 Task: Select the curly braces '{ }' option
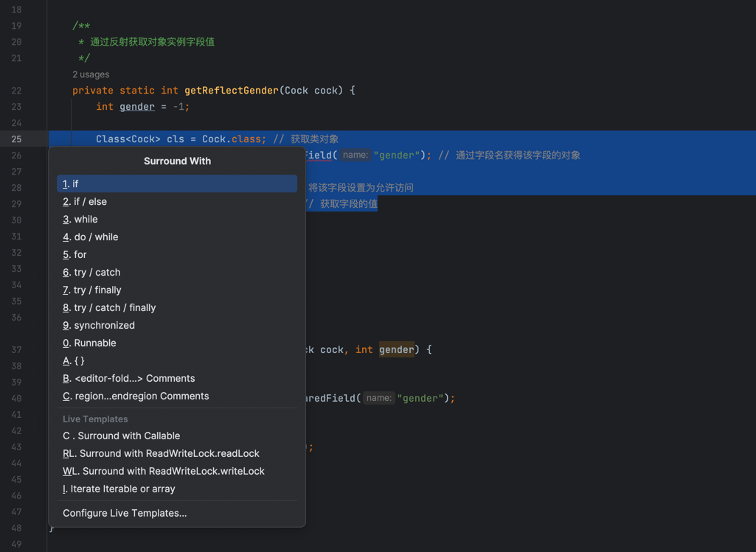pyautogui.click(x=74, y=360)
